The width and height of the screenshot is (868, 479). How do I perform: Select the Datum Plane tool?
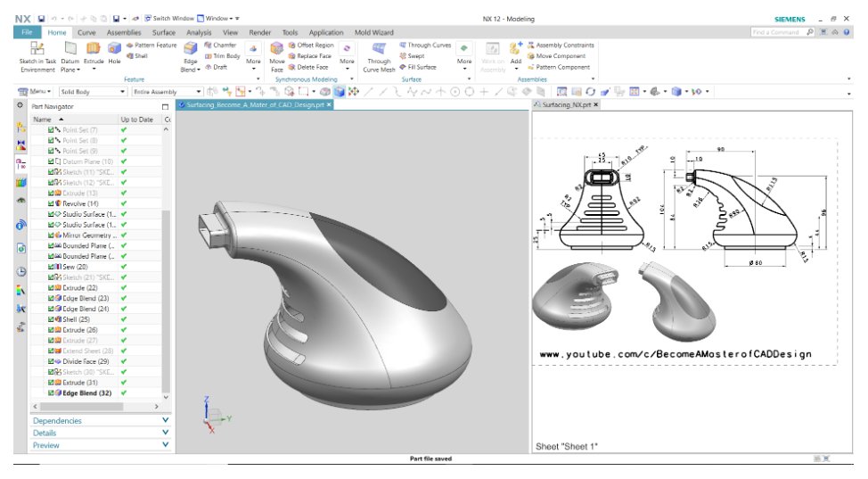click(x=70, y=53)
